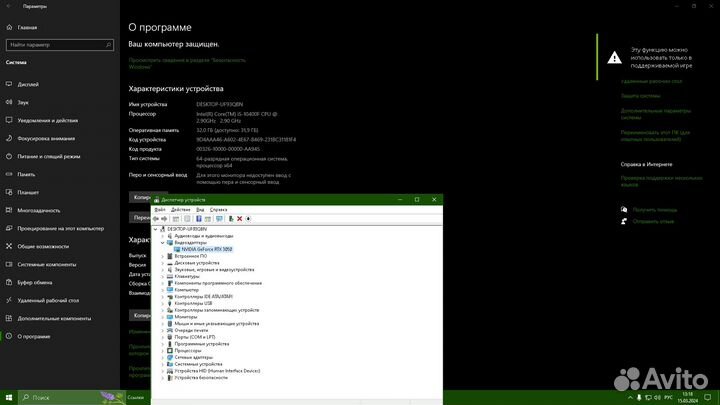Expand the Контроллеры USB category
The image size is (720, 405).
click(x=163, y=304)
